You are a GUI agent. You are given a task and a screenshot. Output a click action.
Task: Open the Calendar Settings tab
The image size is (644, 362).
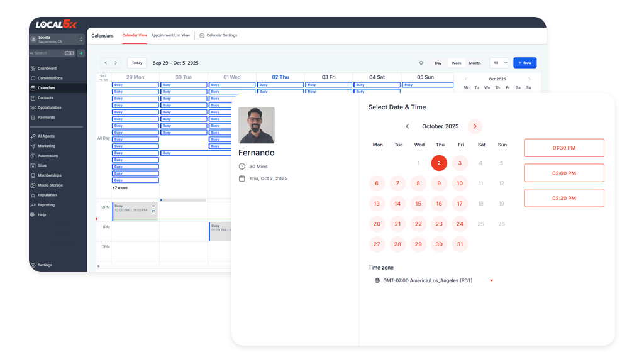218,36
